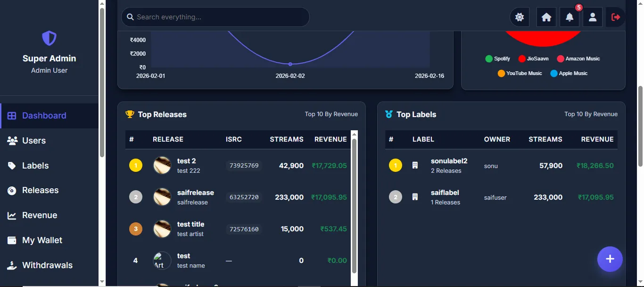Navigate to Releases menu item
The height and width of the screenshot is (287, 644).
tap(50, 191)
